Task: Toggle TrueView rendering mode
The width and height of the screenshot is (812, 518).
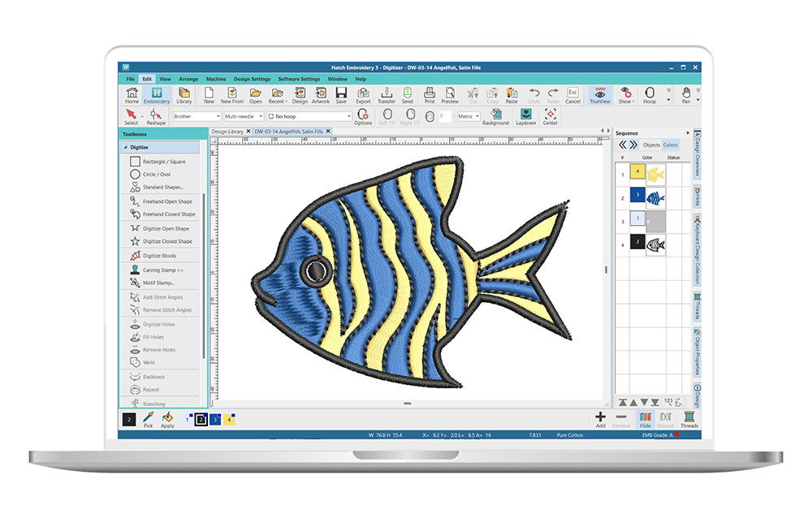Action: pyautogui.click(x=599, y=94)
